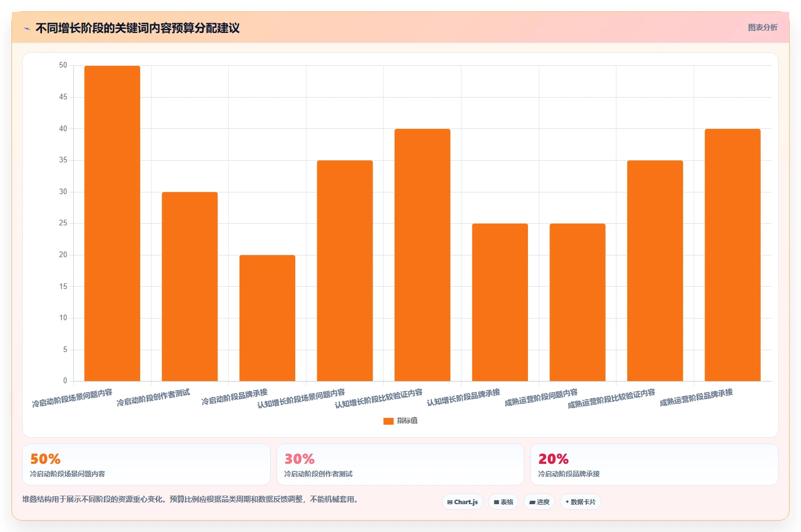Viewport: 801px width, 532px height.
Task: Click axis label 冷启动阶段品牌承接
Action: pyautogui.click(x=234, y=397)
